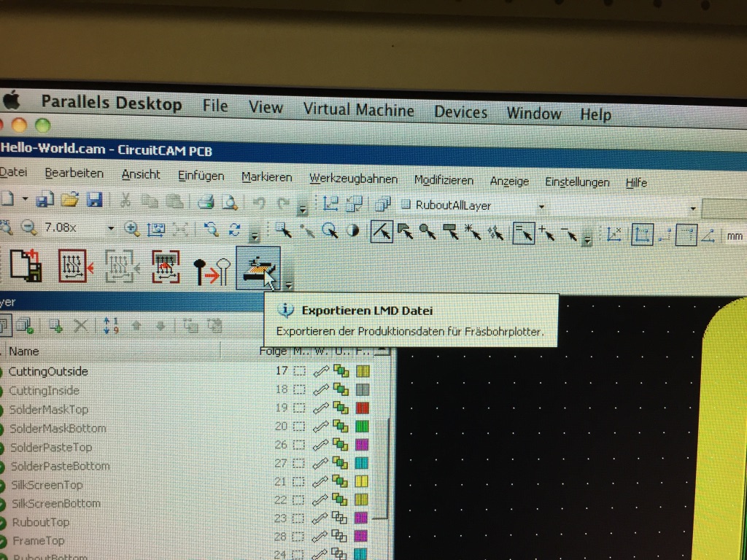747x560 pixels.
Task: Toggle the new selection equals-arrow mode
Action: point(523,233)
